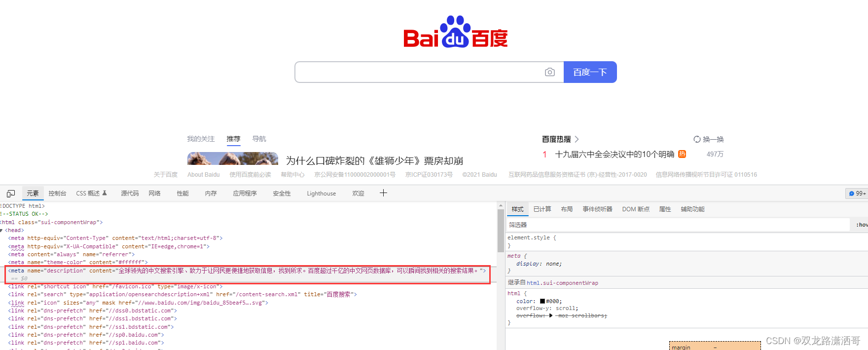Collapse the head element node
Screen dimensions: 868x350
tap(1, 231)
